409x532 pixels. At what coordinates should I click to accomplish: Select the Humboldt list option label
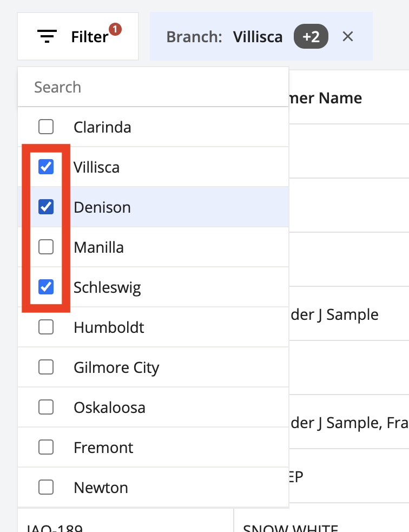pyautogui.click(x=109, y=327)
